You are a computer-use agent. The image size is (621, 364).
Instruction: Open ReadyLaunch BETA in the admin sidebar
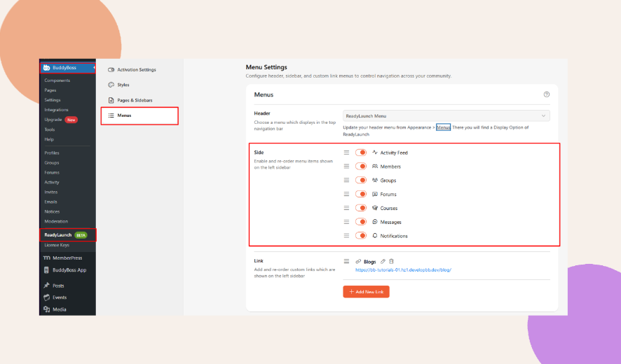tap(66, 234)
